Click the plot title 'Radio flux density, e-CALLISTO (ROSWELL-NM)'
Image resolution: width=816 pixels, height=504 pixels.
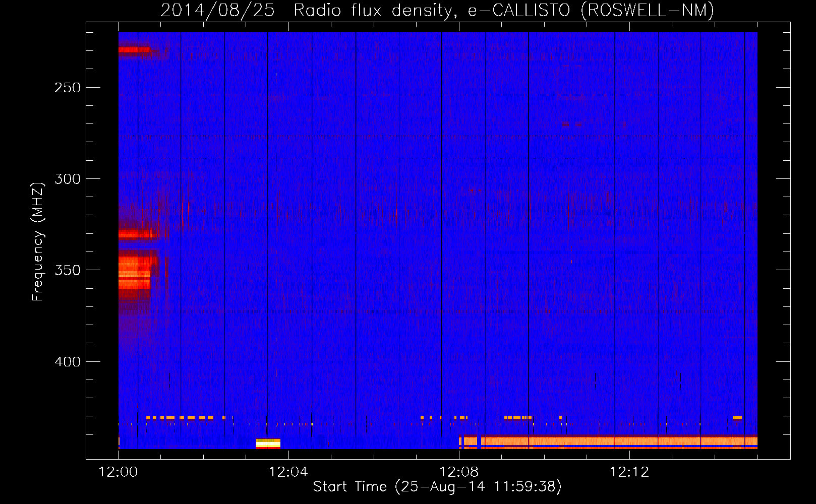click(x=504, y=11)
